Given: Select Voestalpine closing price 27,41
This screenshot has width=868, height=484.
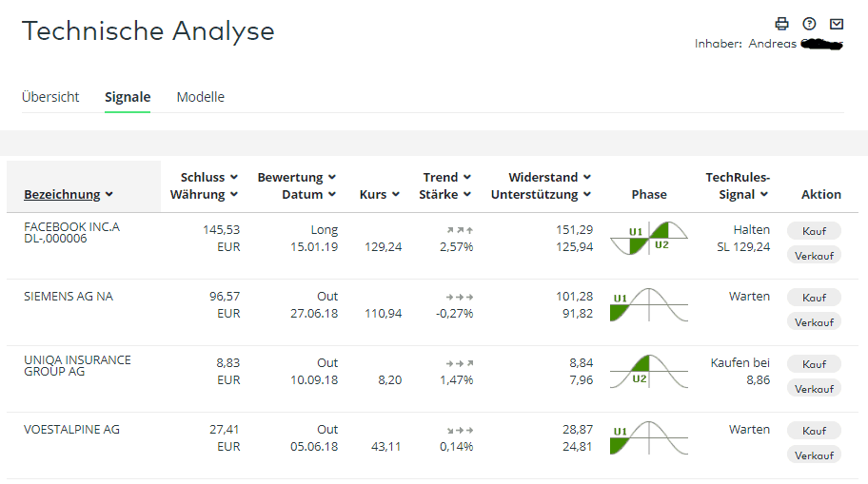Looking at the screenshot, I should [225, 429].
